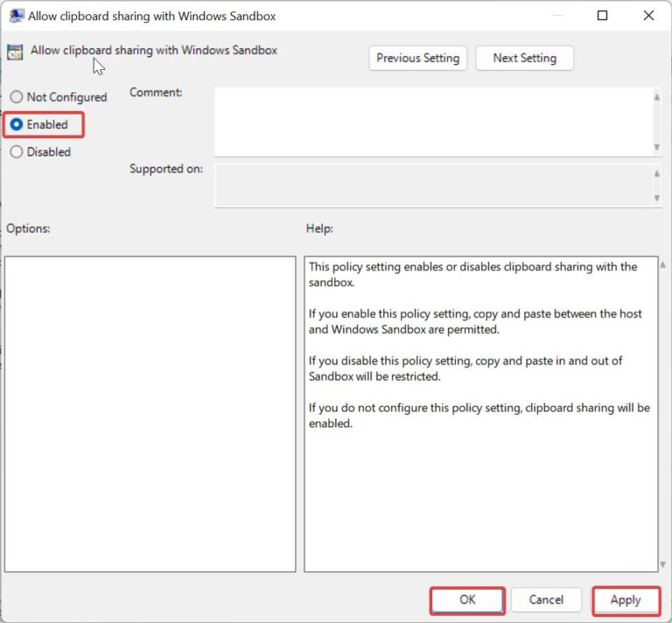Click the Help pane scroll up arrow
Viewport: 672px width, 623px height.
(x=663, y=265)
